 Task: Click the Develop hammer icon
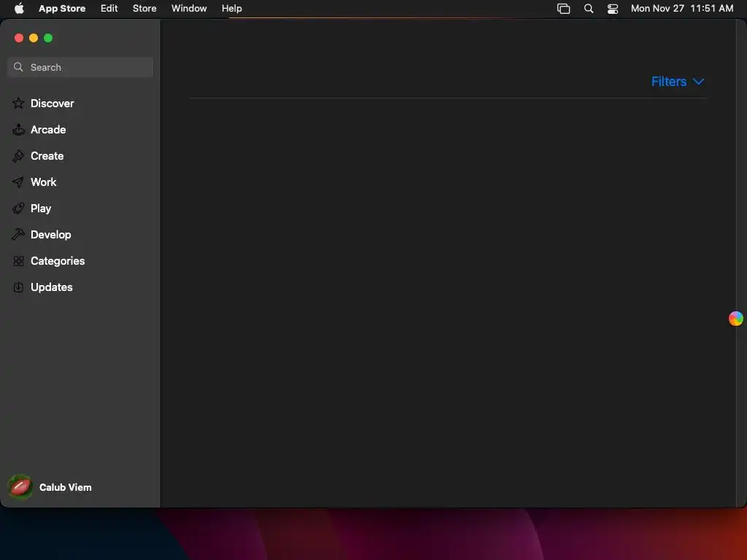click(x=18, y=234)
